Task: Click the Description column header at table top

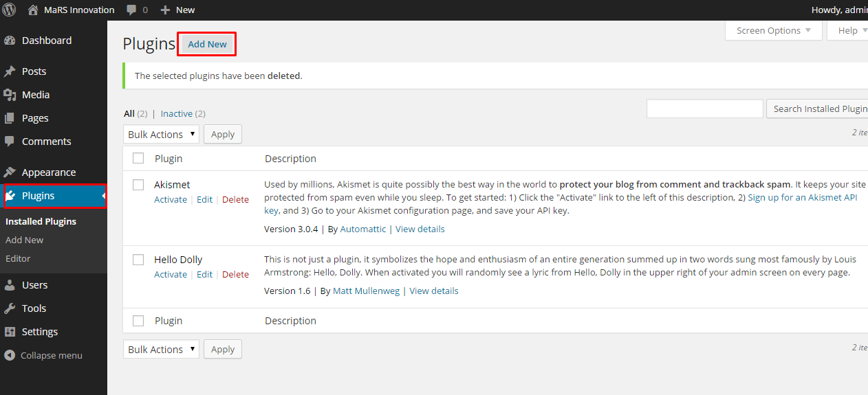Action: (290, 158)
